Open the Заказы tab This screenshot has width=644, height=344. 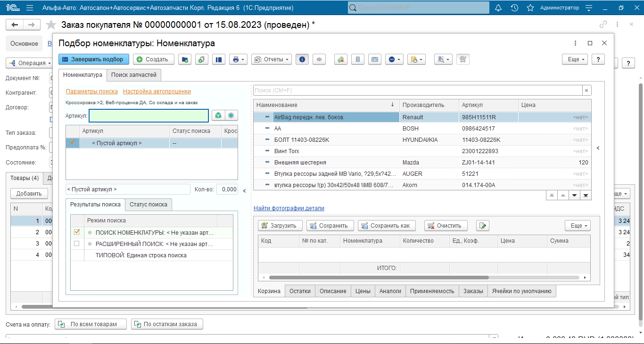click(473, 291)
